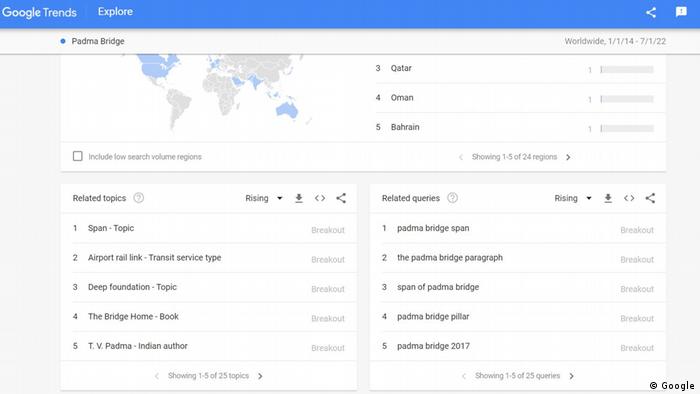Open the send feedback icon in the header

click(681, 12)
